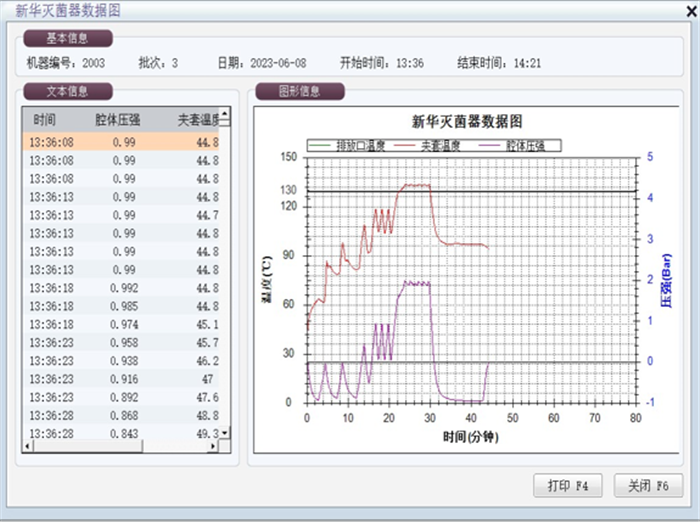Click the table's horizontal scrollbar left arrow
This screenshot has width=700, height=522.
[27, 445]
